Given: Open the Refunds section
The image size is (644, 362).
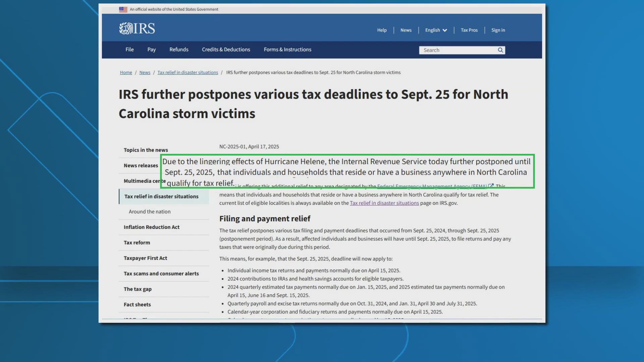Looking at the screenshot, I should (178, 49).
